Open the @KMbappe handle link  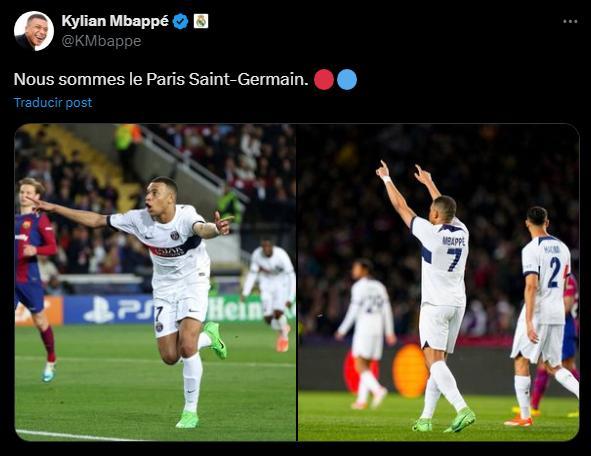tap(101, 41)
